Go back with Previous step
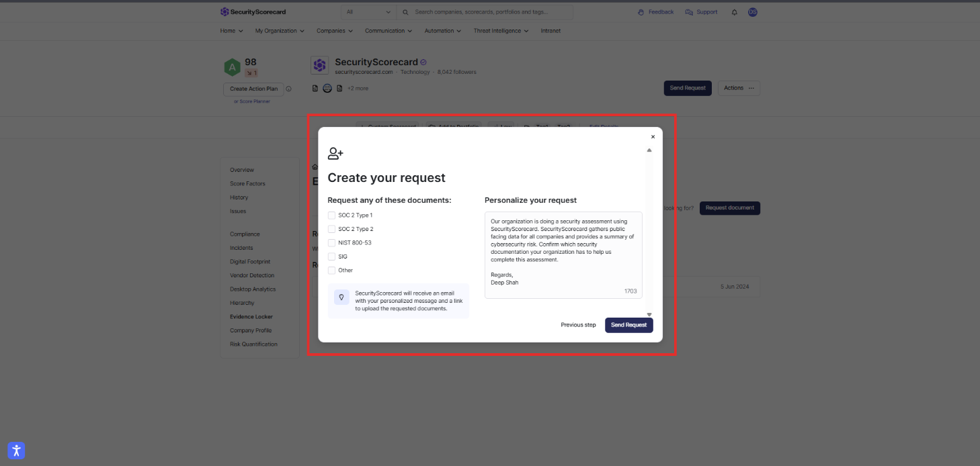The height and width of the screenshot is (466, 980). (x=579, y=325)
